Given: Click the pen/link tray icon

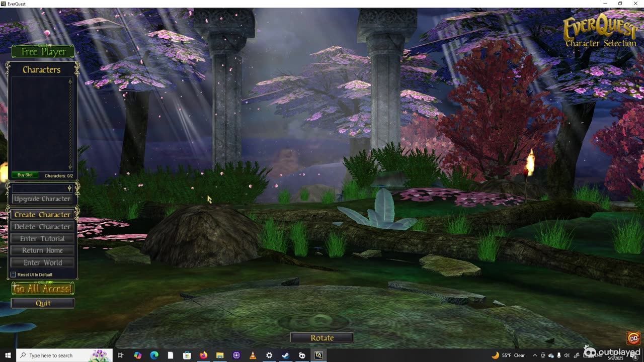Looking at the screenshot, I should [x=576, y=355].
